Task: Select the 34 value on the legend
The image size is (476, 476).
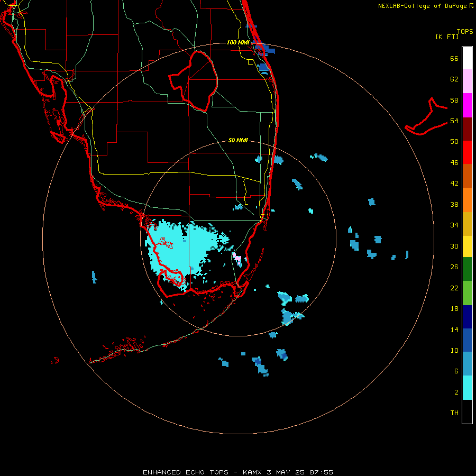Action: tap(454, 225)
